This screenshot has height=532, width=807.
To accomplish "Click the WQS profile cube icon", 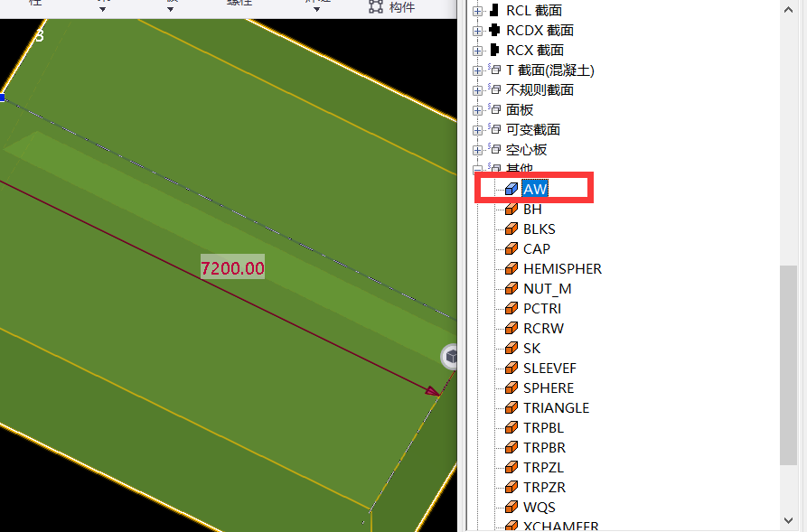I will [511, 508].
